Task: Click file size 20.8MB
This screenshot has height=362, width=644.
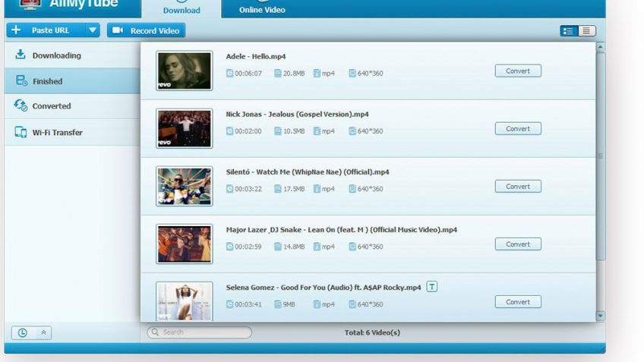Action: pos(294,74)
